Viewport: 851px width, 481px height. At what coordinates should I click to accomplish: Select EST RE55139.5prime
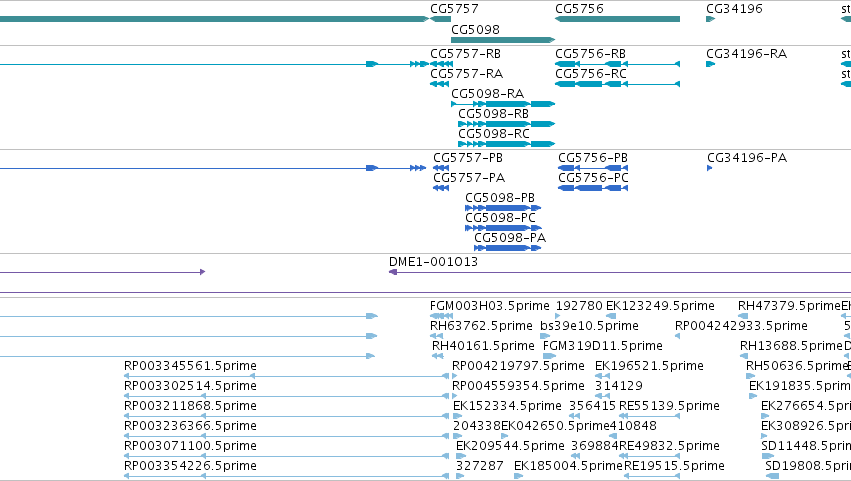point(669,407)
